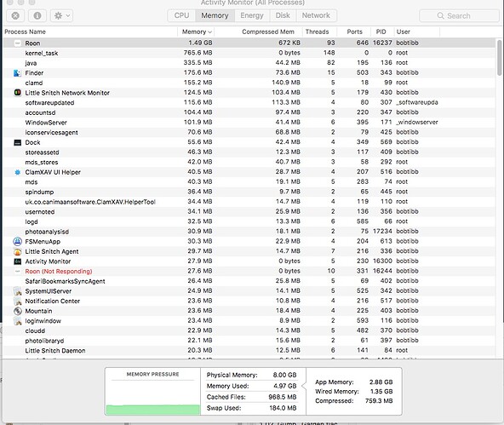Click the Finder process icon

point(18,73)
